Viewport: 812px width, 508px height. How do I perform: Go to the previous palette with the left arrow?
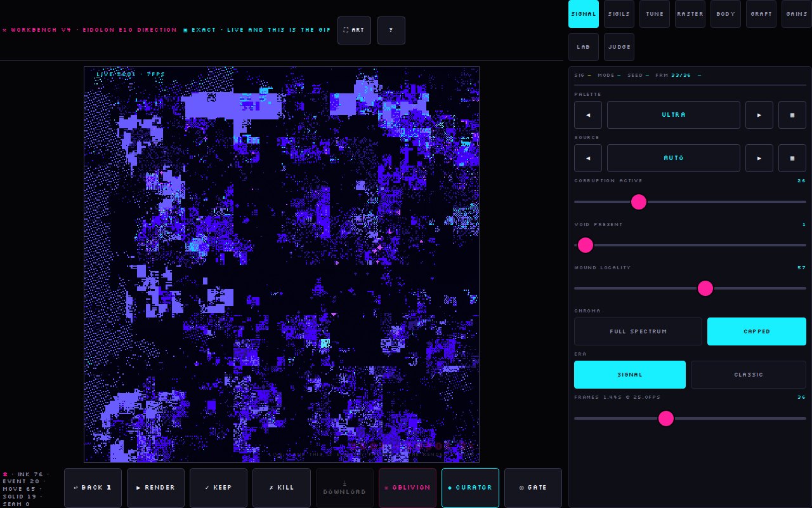point(588,115)
